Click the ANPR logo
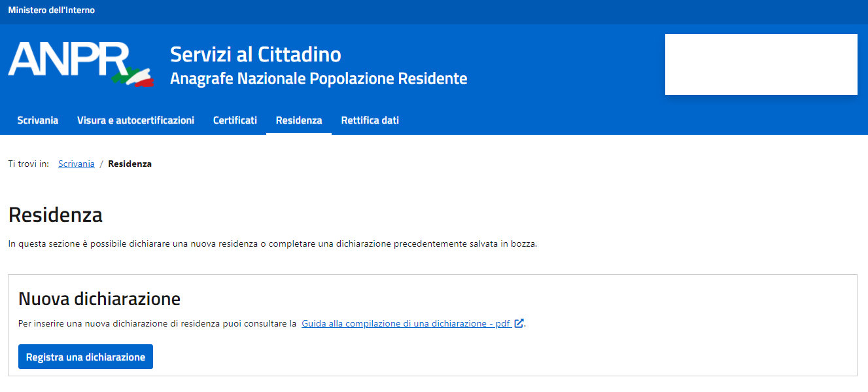This screenshot has height=392, width=868. [x=81, y=64]
